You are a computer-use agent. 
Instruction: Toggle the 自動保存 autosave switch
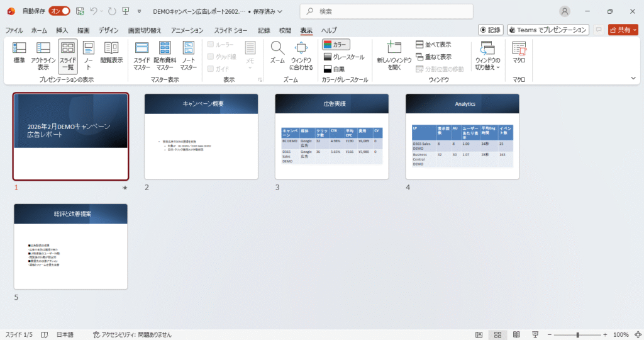coord(59,11)
